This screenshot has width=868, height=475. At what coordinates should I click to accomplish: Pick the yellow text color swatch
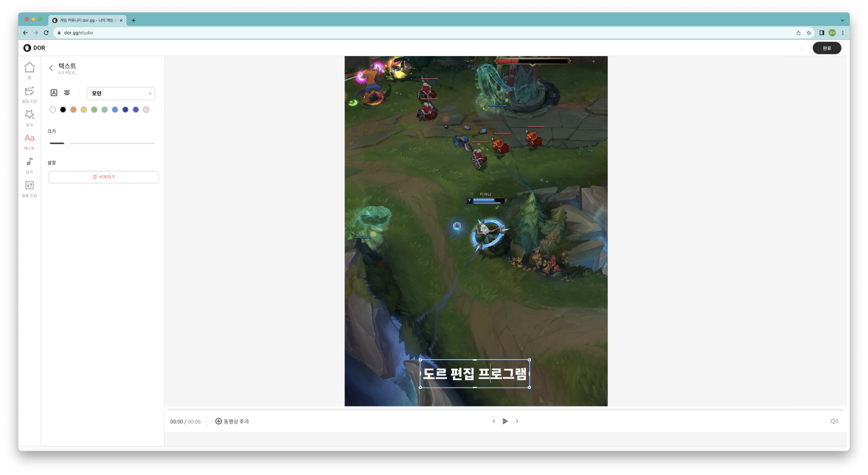click(x=84, y=110)
